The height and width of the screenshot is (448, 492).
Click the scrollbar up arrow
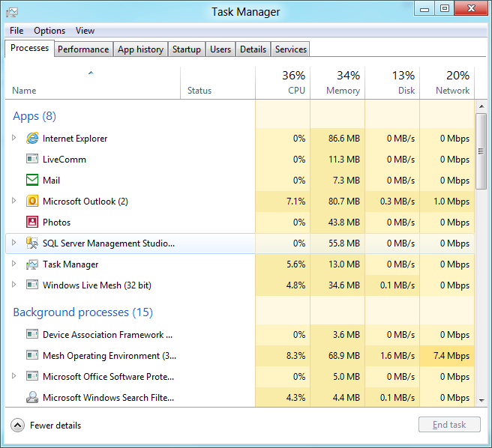tap(481, 106)
